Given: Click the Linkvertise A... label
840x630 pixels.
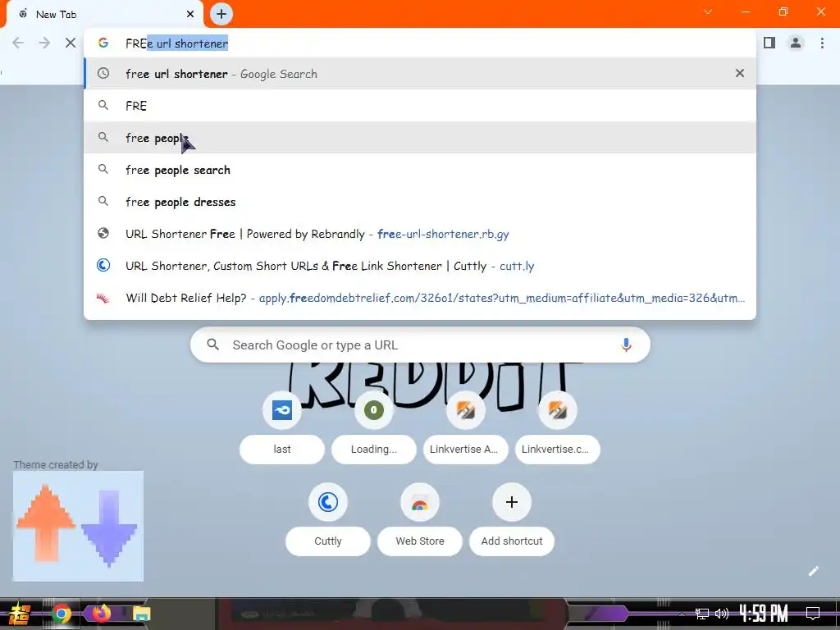Looking at the screenshot, I should pyautogui.click(x=466, y=449).
